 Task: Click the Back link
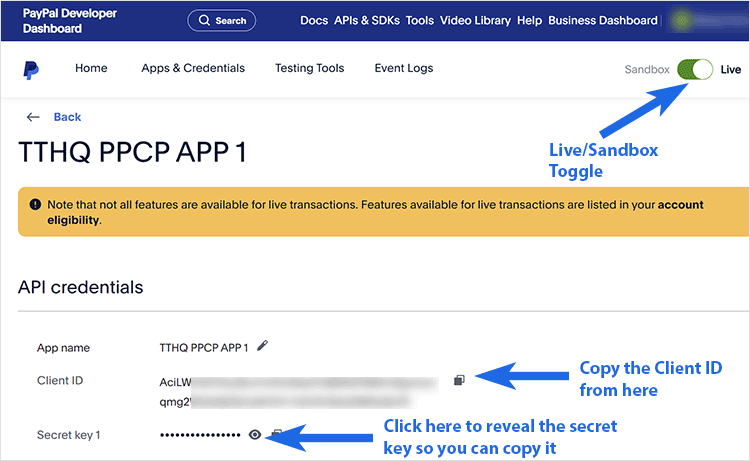67,117
